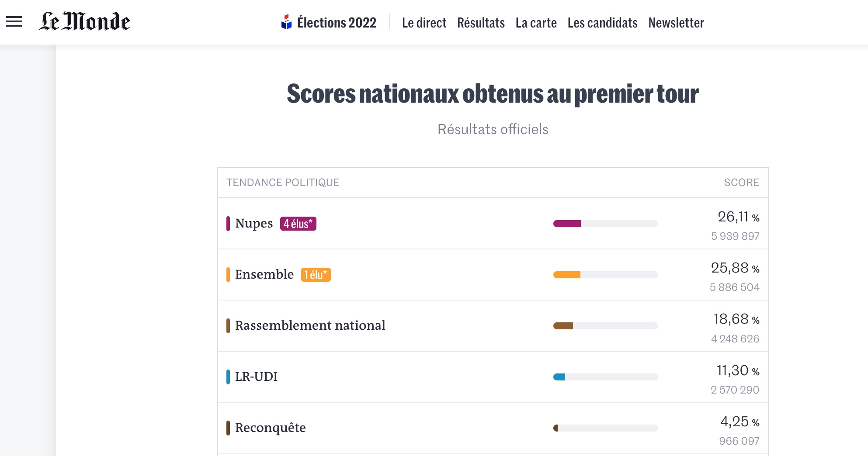Click the Le Monde logo
The width and height of the screenshot is (868, 456).
84,21
